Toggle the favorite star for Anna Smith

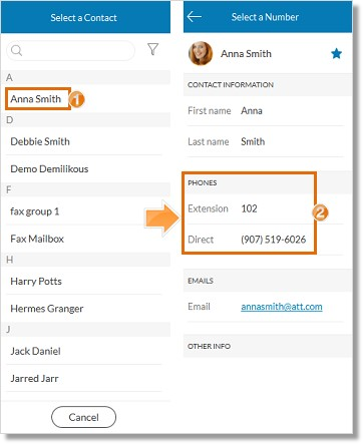336,53
